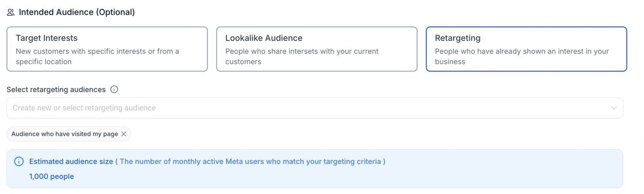Select the Target Interests audience card
Image resolution: width=644 pixels, height=194 pixels.
click(107, 49)
